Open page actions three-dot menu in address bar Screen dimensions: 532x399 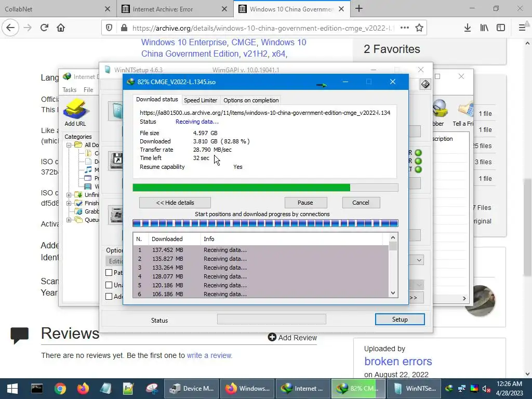pyautogui.click(x=404, y=28)
